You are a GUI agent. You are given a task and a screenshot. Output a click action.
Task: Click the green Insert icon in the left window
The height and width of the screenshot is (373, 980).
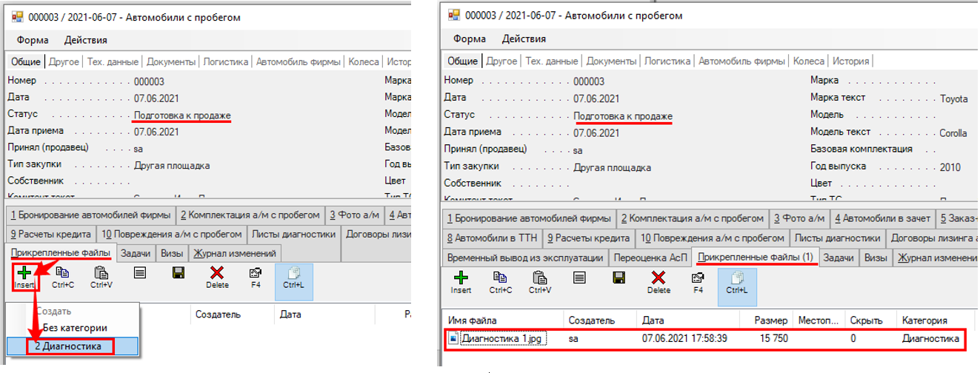tap(24, 274)
